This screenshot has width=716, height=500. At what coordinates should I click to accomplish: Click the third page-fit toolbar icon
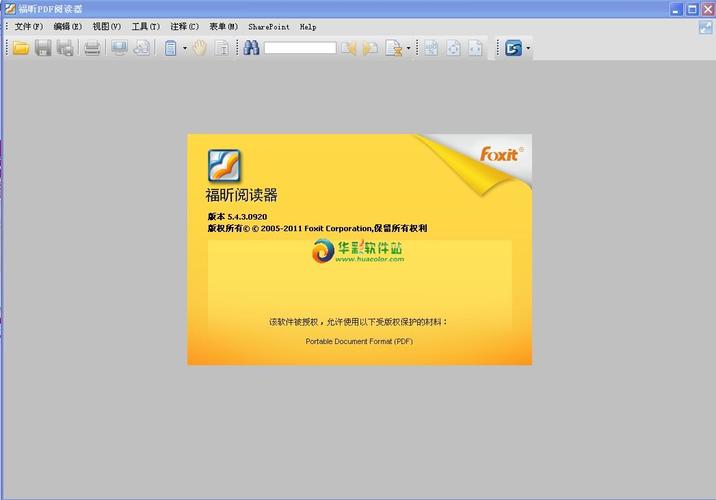click(x=475, y=48)
